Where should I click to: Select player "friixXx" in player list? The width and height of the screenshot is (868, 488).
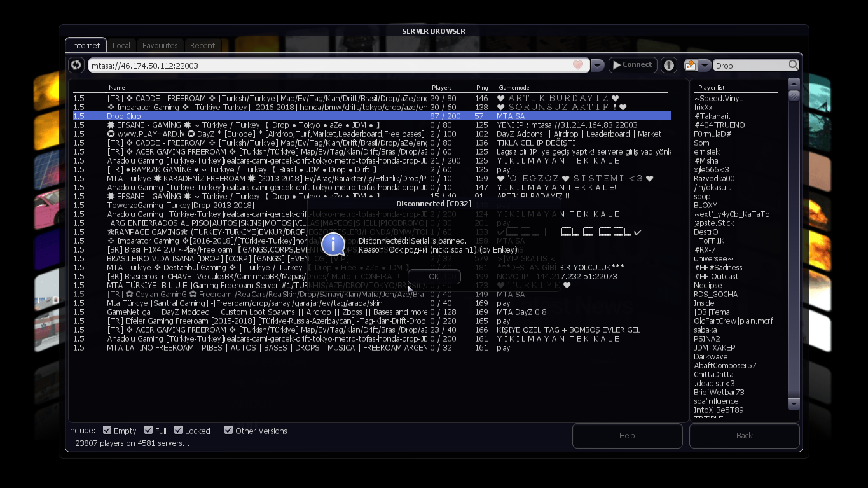pyautogui.click(x=703, y=108)
